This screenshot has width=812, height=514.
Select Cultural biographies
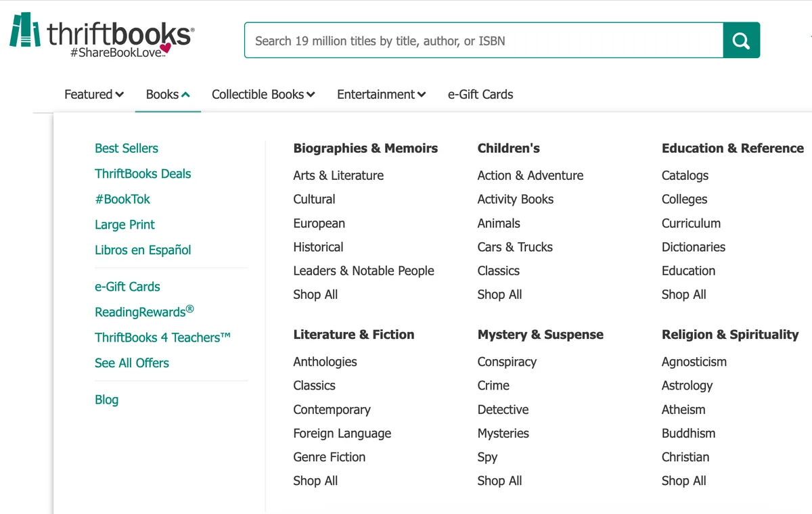[x=314, y=200]
